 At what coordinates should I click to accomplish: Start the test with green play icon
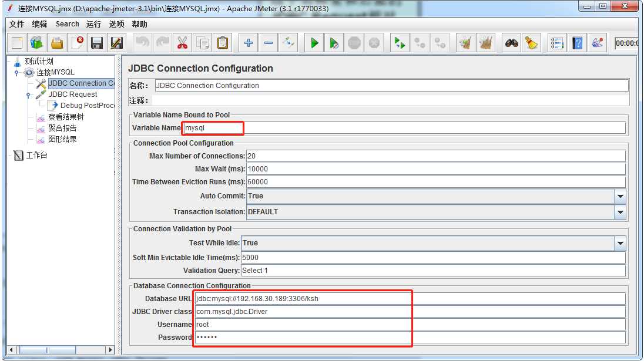click(314, 43)
